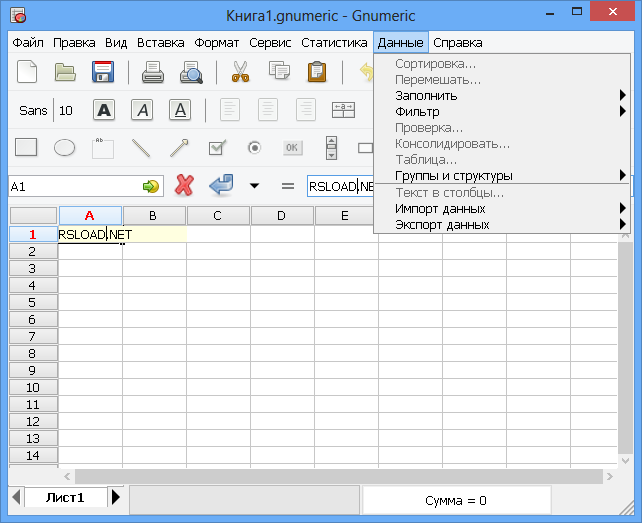The width and height of the screenshot is (642, 523).
Task: Merge and center cells icon
Action: point(343,110)
